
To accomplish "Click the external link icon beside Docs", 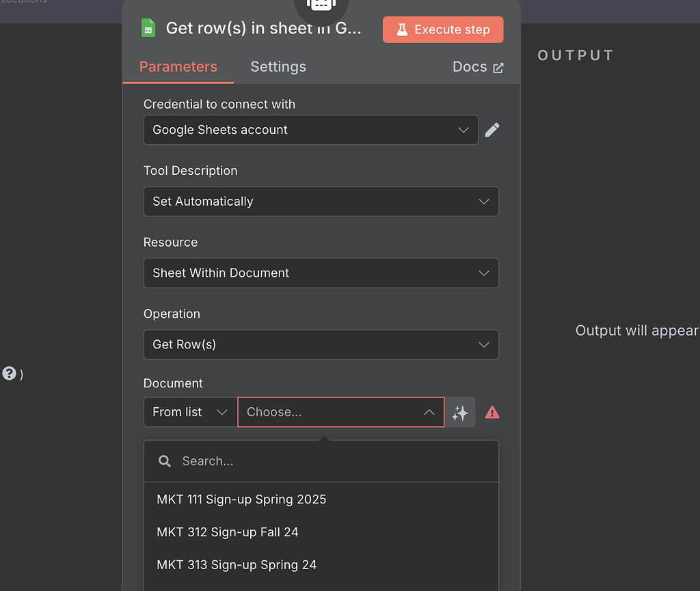I will tap(498, 68).
